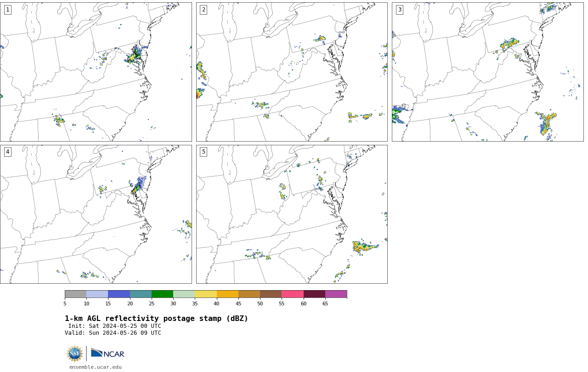Click the pink 55-60 dBZ swatch

click(293, 294)
